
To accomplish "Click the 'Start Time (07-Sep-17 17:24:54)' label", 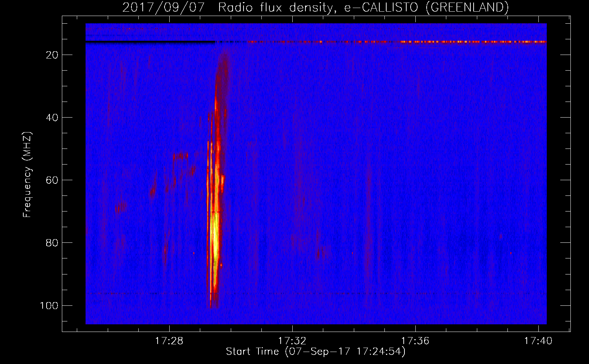I will pyautogui.click(x=316, y=352).
